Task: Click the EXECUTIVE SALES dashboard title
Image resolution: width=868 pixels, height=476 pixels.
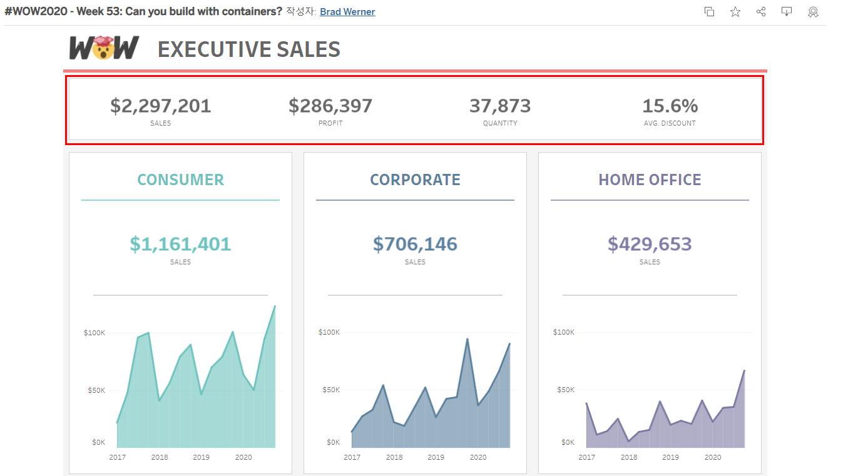Action: [249, 49]
